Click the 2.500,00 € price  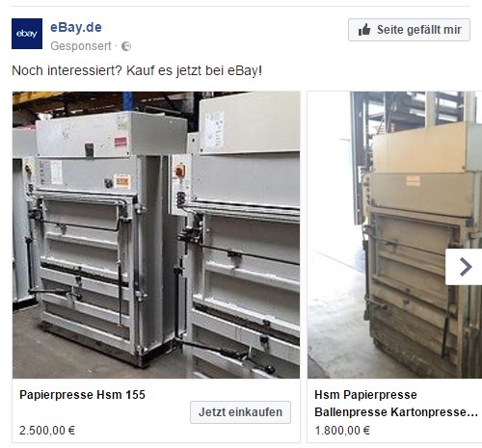coord(47,431)
